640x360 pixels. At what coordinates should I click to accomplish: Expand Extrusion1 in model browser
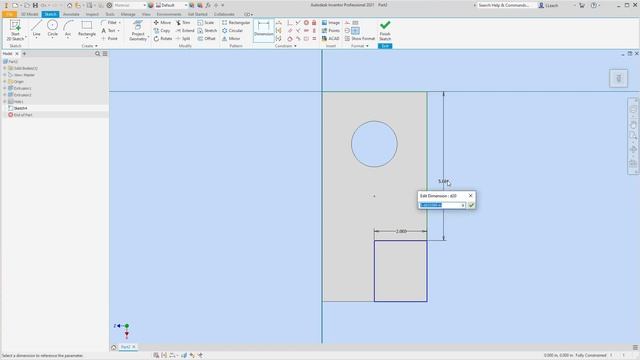pyautogui.click(x=4, y=88)
